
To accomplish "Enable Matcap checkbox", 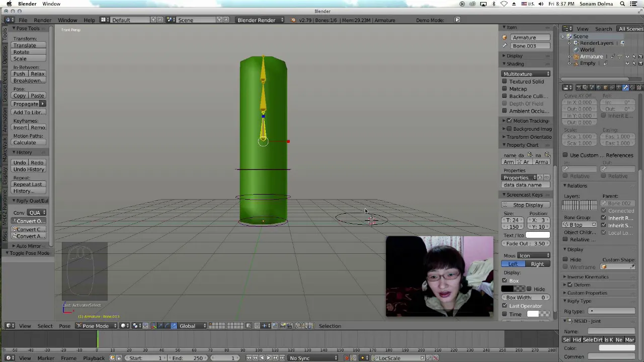I will (505, 89).
